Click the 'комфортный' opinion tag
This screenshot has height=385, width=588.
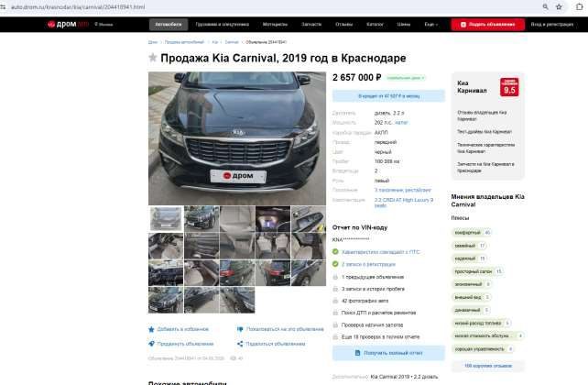point(472,233)
